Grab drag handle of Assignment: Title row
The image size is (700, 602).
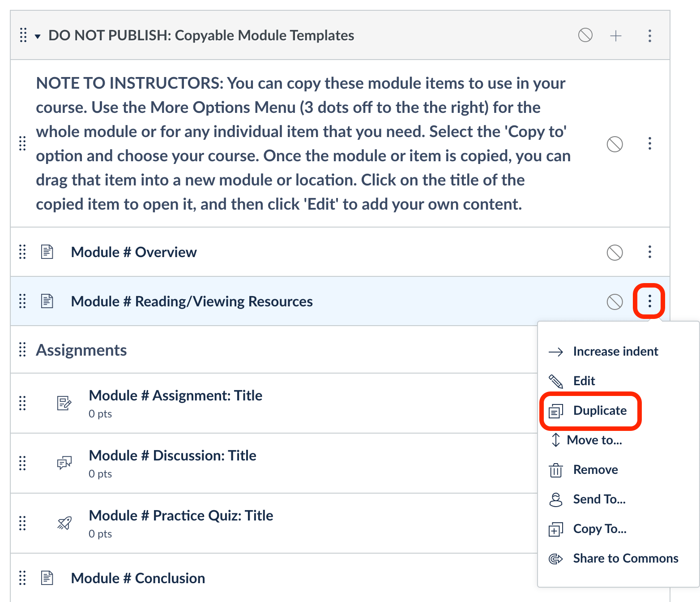point(22,403)
